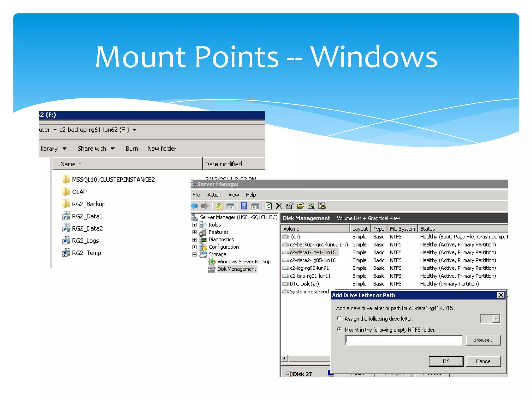Click the blue Help question mark icon
The width and height of the screenshot is (532, 399).
click(244, 206)
